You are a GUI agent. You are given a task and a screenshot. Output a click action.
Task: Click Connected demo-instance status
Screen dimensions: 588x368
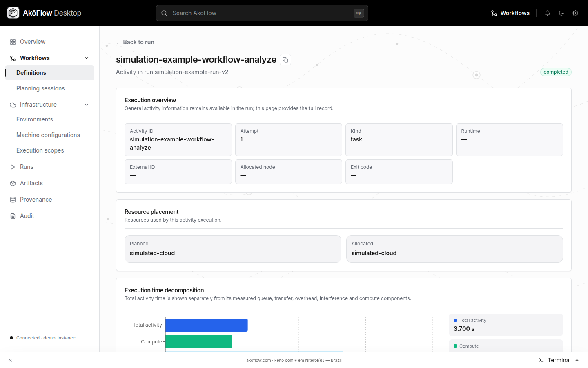coord(42,338)
